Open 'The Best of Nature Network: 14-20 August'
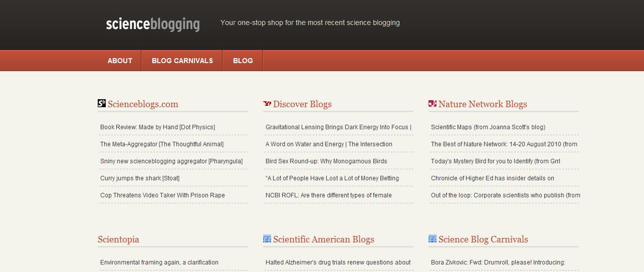This screenshot has width=644, height=272. pyautogui.click(x=504, y=144)
